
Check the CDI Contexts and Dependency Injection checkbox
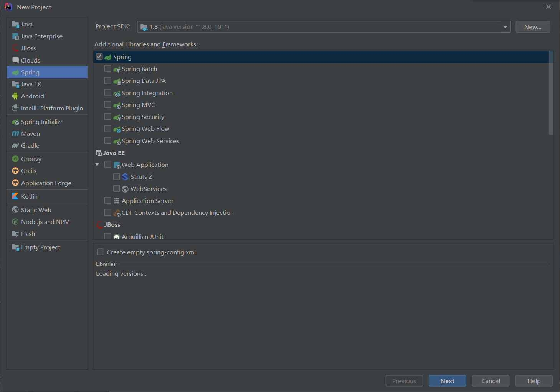[x=108, y=212]
